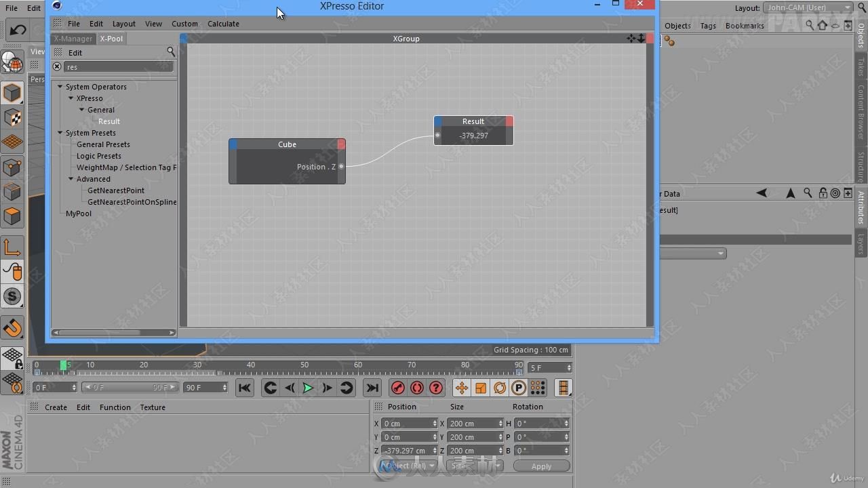Image resolution: width=868 pixels, height=488 pixels.
Task: Click the magnet Snap icon
Action: (12, 328)
